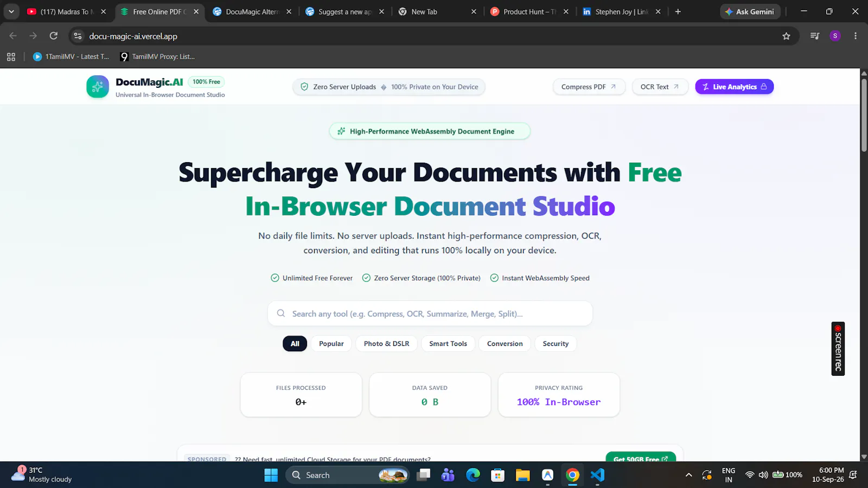The width and height of the screenshot is (868, 488).
Task: Click the address bar URL docu-magic-ai.vercel.app
Action: click(133, 36)
